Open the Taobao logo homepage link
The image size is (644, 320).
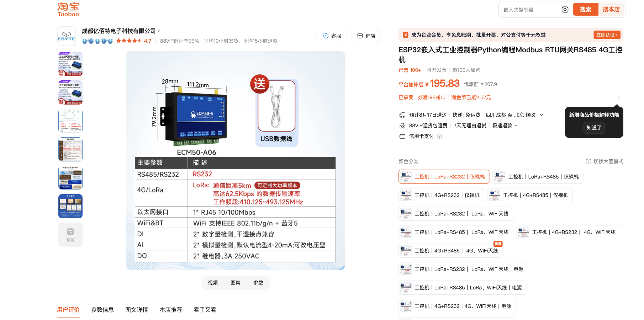(x=68, y=10)
